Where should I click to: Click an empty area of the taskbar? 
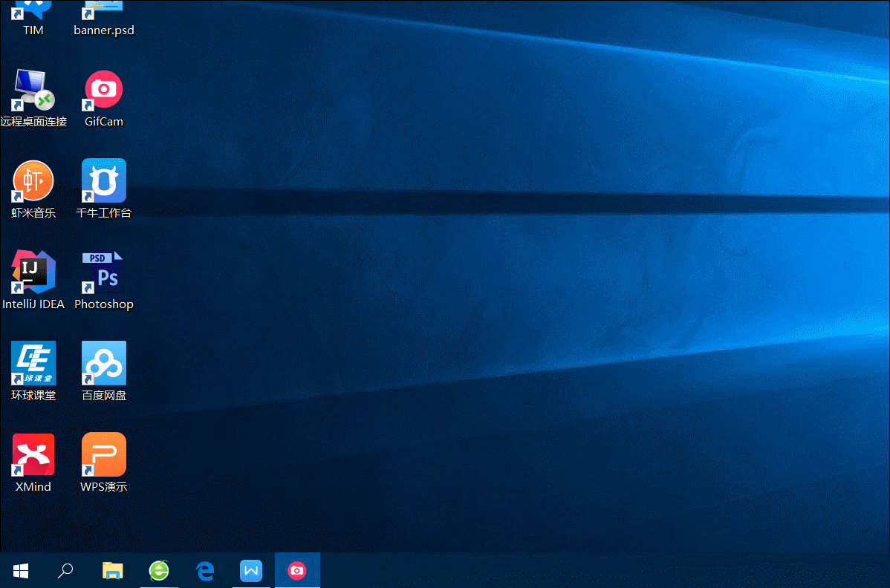[594, 570]
